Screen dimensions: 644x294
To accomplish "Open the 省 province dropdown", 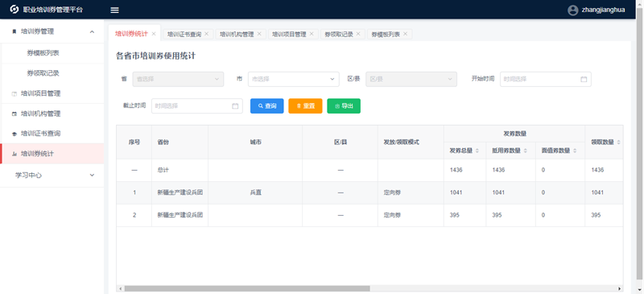I will point(178,80).
